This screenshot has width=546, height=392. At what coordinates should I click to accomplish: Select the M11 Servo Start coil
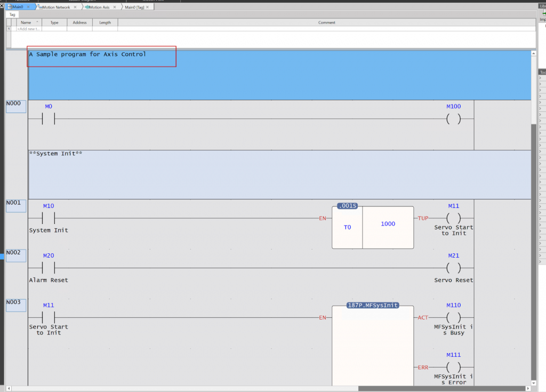pos(453,218)
